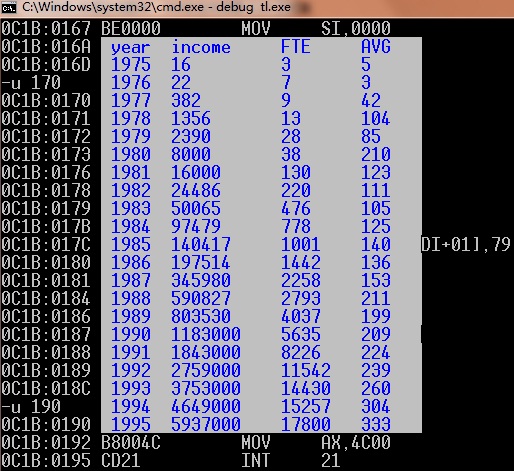Viewport: 514px width, 471px height.
Task: Click income value 50065
Action: click(x=196, y=208)
